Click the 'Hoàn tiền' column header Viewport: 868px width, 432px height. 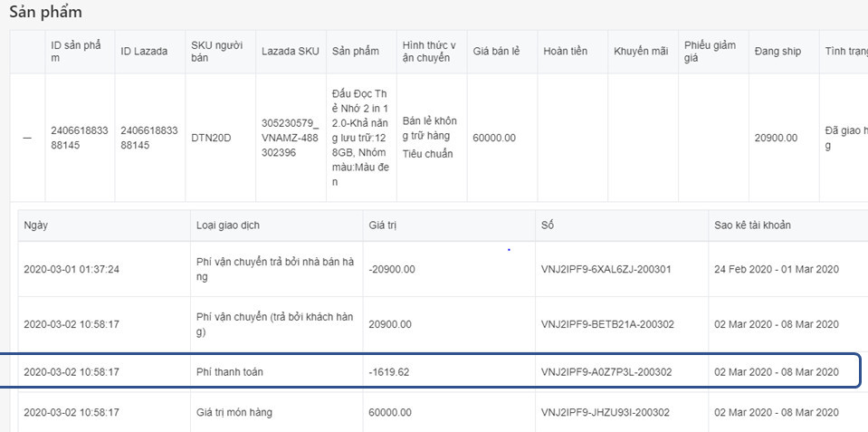566,52
